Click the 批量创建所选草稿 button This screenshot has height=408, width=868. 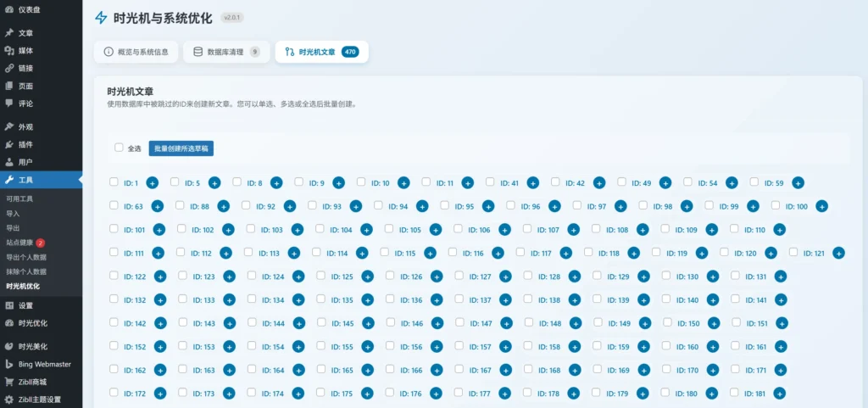(x=181, y=148)
